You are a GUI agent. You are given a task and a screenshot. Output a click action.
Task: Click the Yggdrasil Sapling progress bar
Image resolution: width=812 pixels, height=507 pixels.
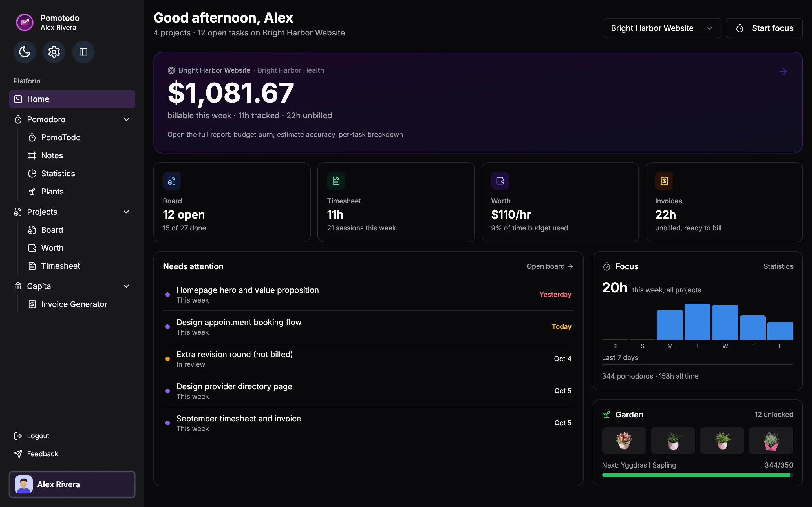tap(698, 475)
